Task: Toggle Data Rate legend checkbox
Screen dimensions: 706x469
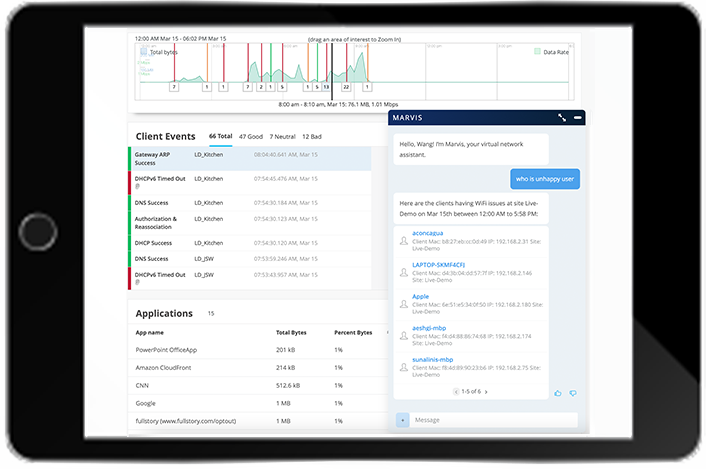Action: (538, 50)
